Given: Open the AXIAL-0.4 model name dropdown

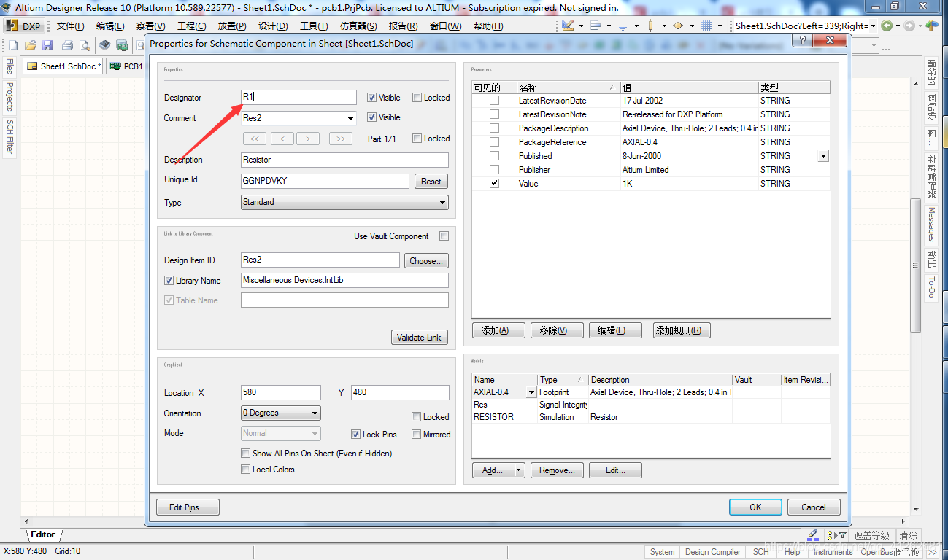Looking at the screenshot, I should [x=532, y=392].
